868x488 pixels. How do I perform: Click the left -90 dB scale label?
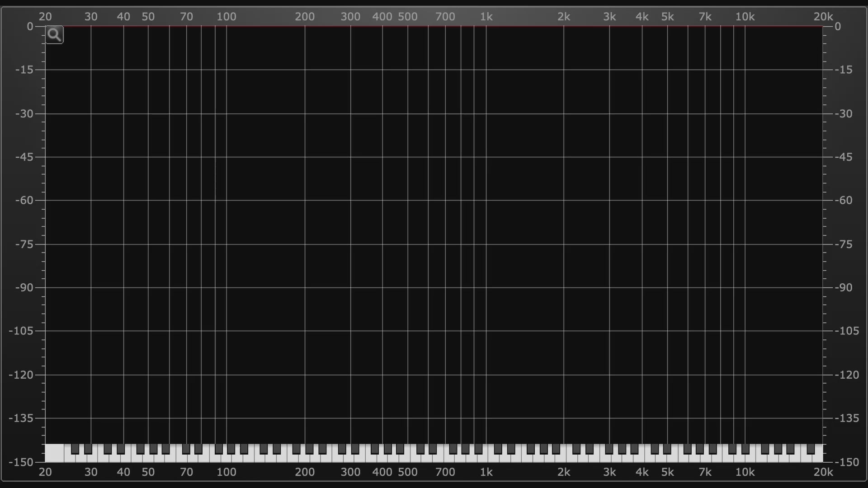pos(24,287)
